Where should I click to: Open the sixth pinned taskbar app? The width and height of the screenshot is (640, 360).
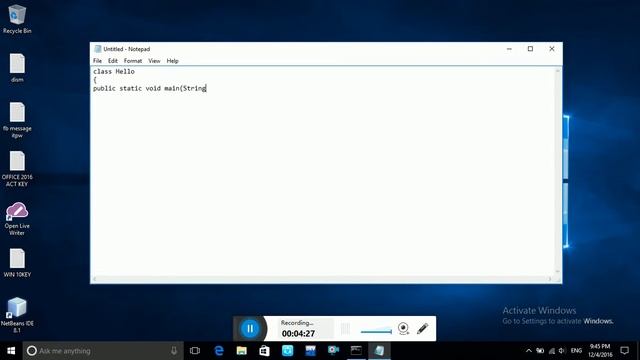point(310,351)
